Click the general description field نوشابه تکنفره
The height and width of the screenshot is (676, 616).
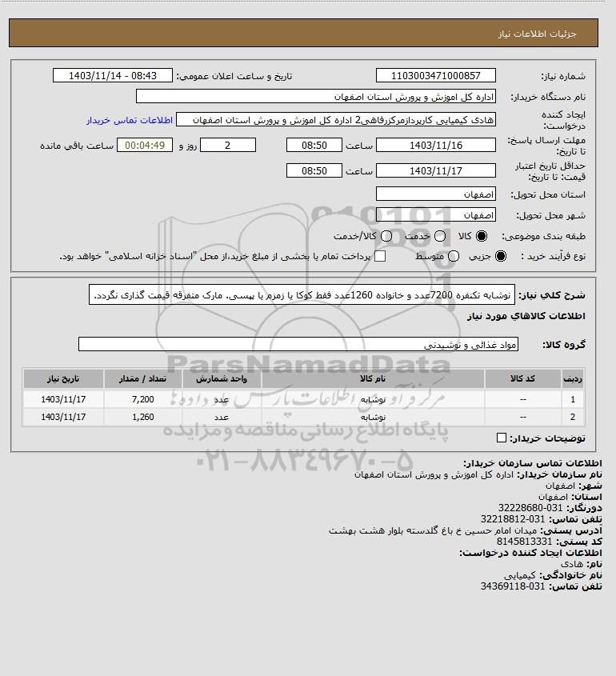click(x=302, y=294)
